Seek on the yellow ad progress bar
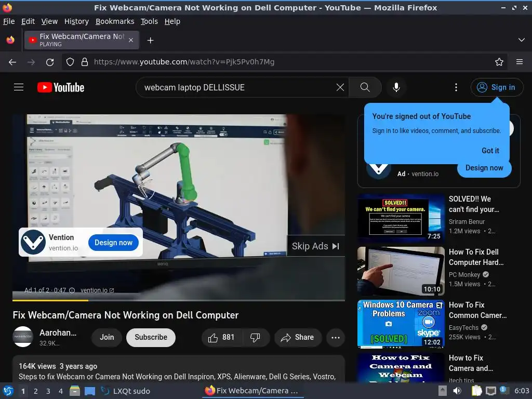The image size is (532, 399). click(x=179, y=300)
